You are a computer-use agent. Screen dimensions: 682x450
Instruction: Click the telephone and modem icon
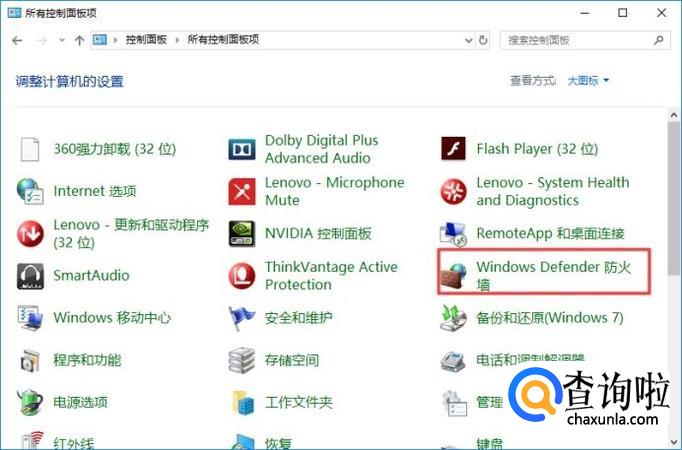pos(453,361)
